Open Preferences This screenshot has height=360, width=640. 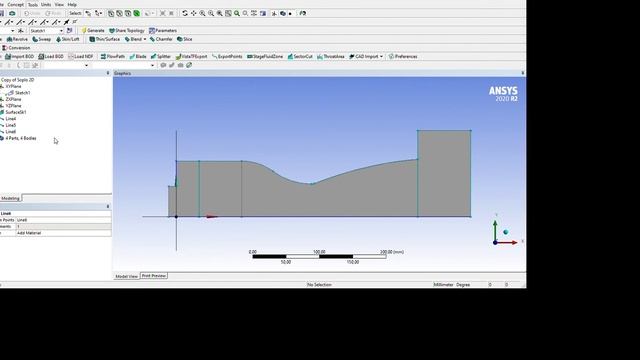coord(403,56)
